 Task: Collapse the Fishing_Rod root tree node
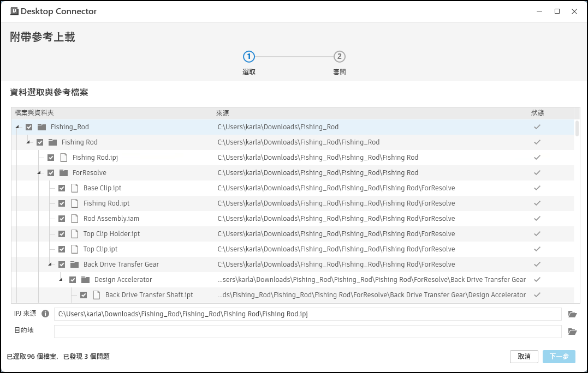[x=17, y=127]
